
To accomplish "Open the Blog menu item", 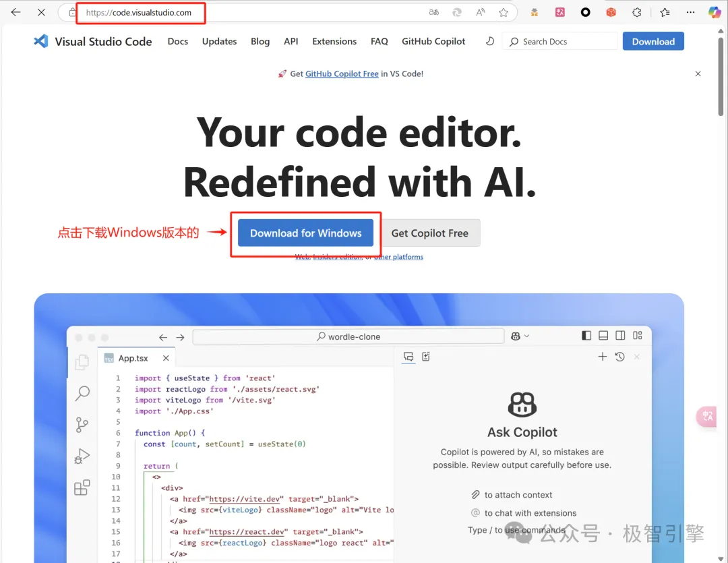I will click(x=260, y=41).
